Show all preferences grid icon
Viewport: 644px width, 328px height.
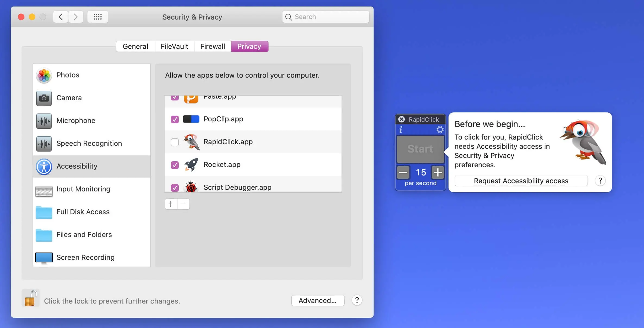(x=97, y=17)
